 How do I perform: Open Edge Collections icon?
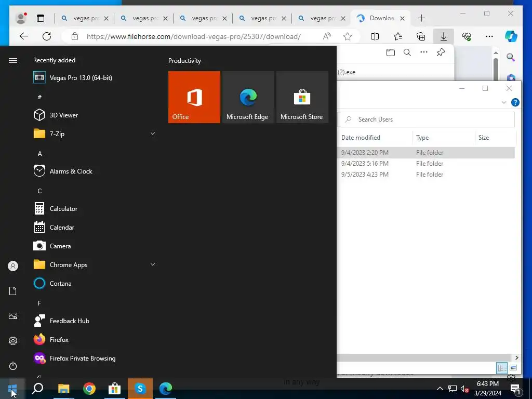point(421,36)
